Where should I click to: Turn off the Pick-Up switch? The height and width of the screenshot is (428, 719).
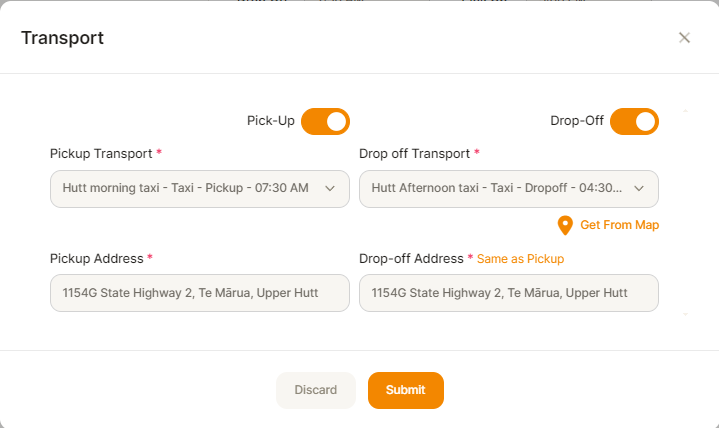[x=326, y=122]
